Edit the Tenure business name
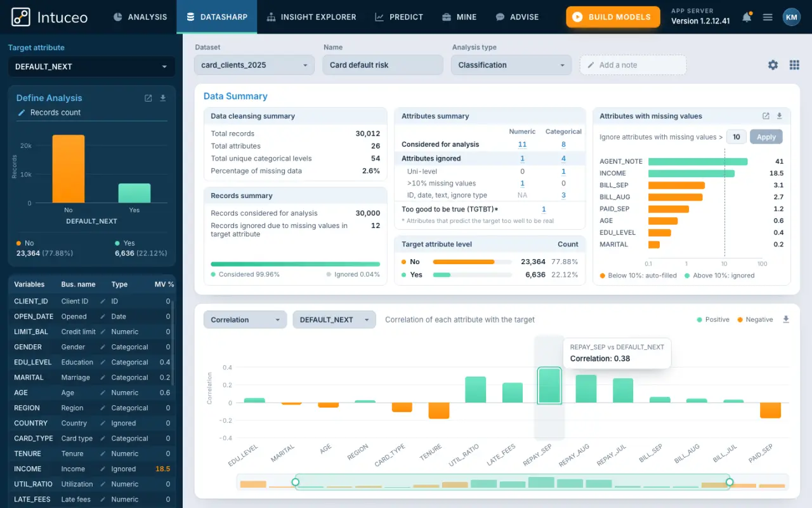The height and width of the screenshot is (508, 812). (103, 453)
